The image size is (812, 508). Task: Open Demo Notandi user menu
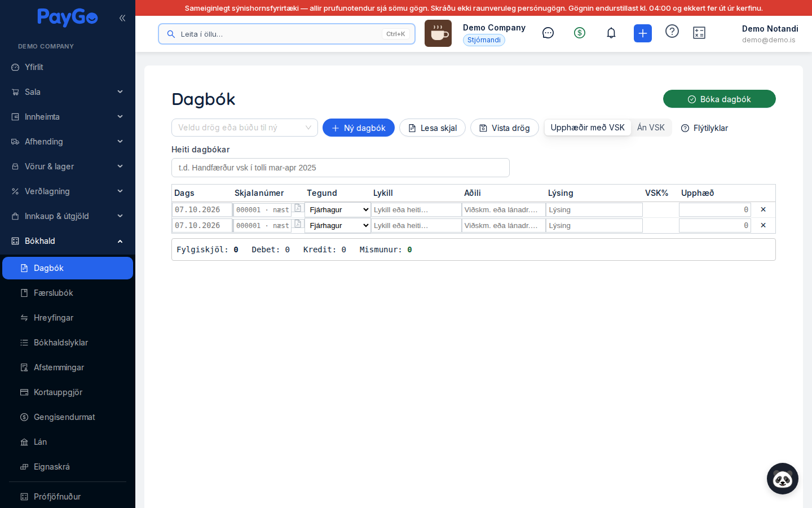coord(770,34)
